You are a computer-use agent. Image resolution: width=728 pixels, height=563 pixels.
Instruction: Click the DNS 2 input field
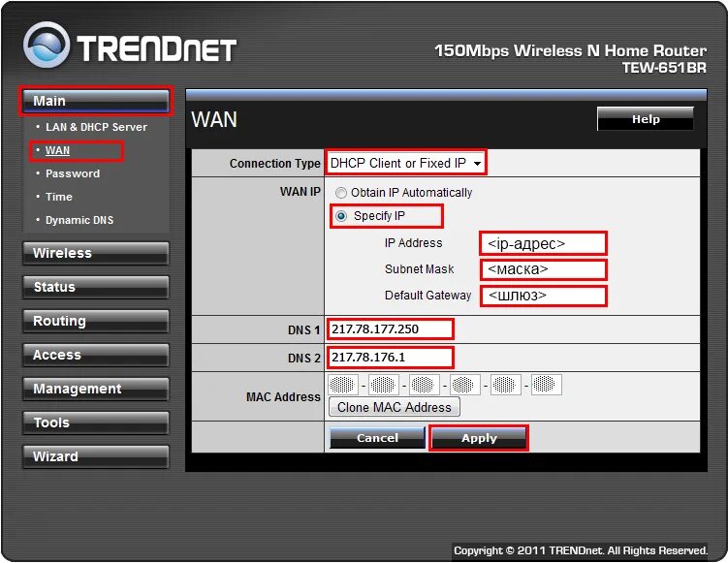point(390,358)
